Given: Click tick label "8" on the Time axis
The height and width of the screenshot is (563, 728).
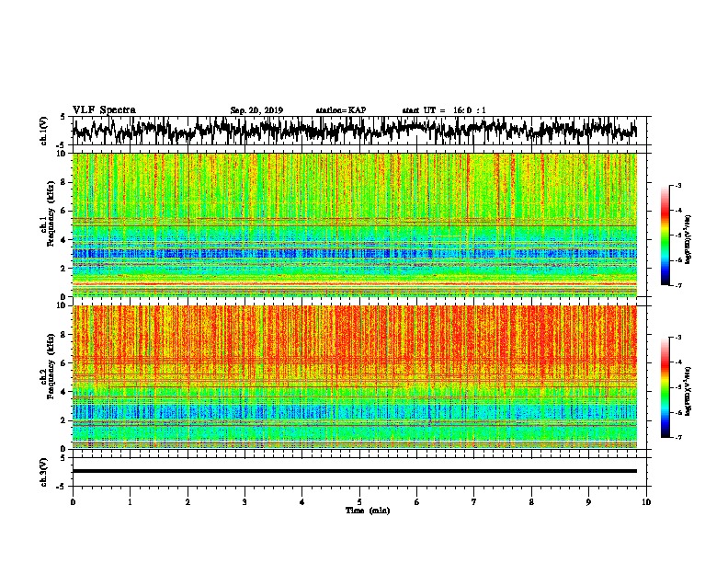Looking at the screenshot, I should (531, 502).
